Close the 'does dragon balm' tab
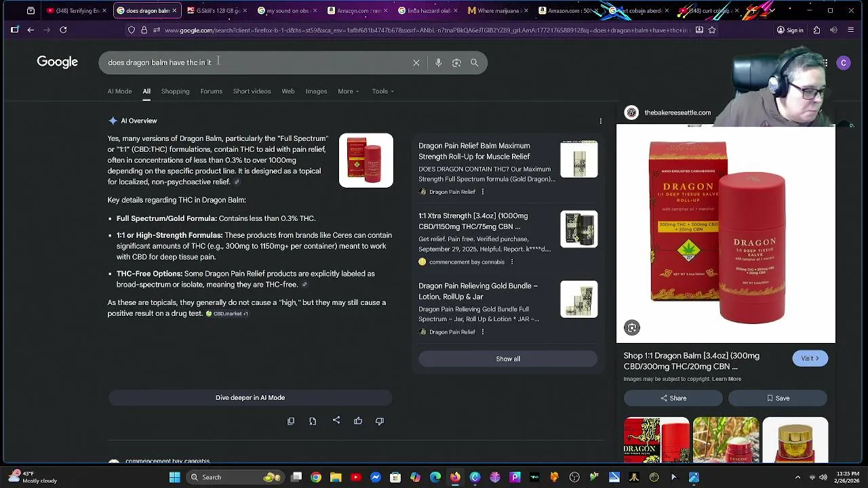Image resolution: width=868 pixels, height=488 pixels. [174, 11]
